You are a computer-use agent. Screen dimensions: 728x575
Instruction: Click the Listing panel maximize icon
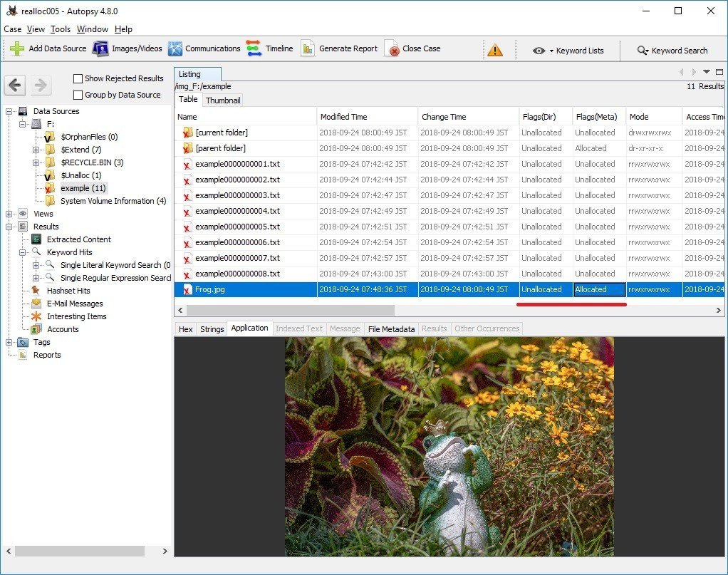[x=719, y=72]
